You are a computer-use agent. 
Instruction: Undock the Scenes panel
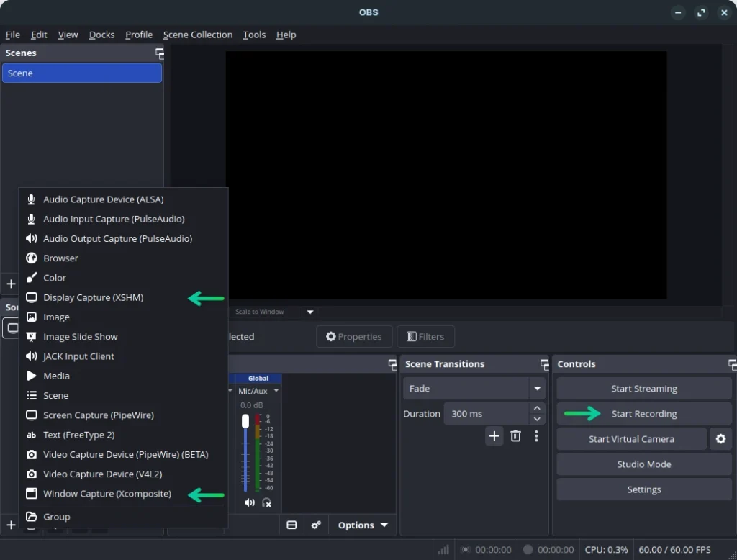click(160, 53)
